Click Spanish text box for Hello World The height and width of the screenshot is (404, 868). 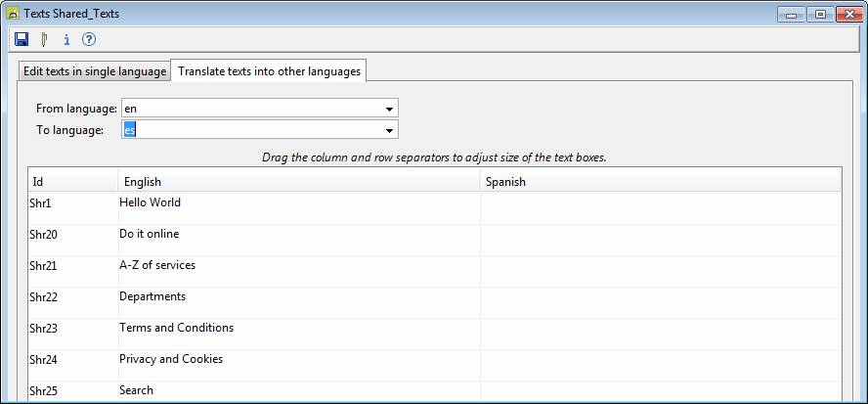pos(660,208)
